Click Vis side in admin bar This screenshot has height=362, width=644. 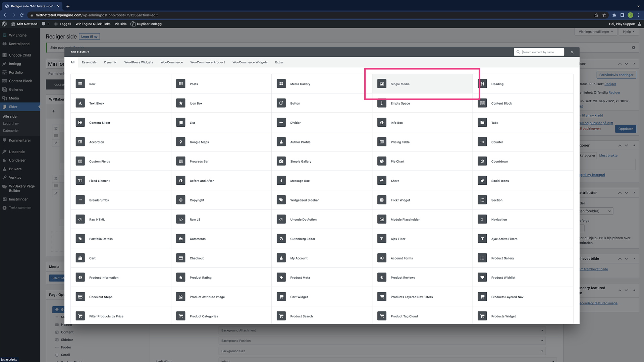click(x=121, y=24)
